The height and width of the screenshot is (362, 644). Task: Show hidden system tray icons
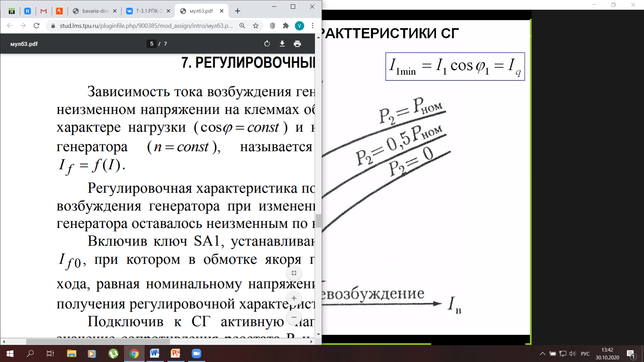(542, 354)
